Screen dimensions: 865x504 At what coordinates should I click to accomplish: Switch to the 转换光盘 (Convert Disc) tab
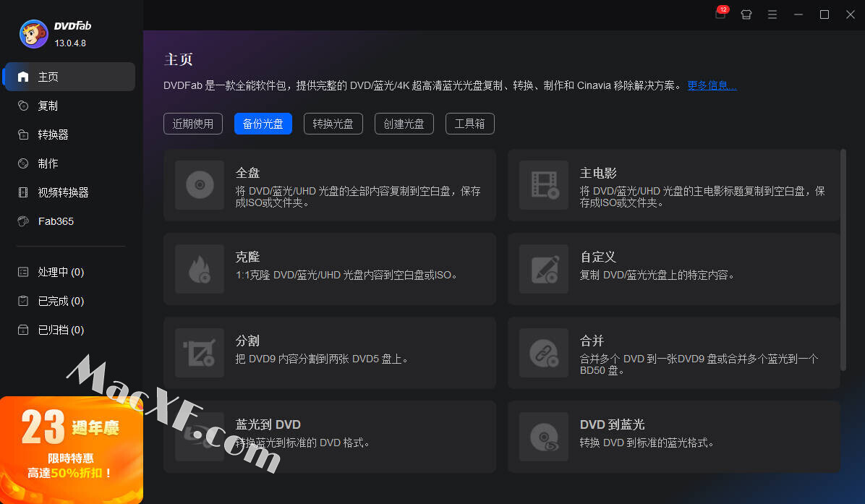333,124
